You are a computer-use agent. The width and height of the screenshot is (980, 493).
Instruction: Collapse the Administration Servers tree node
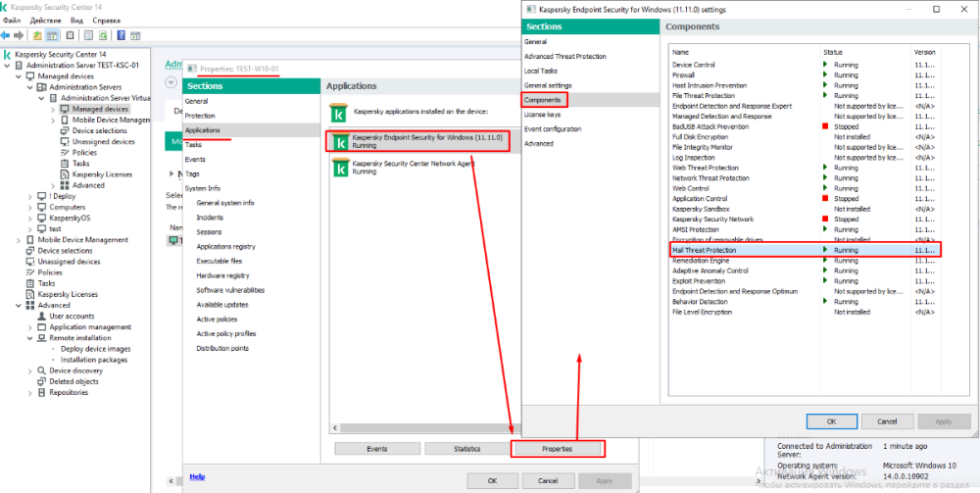click(30, 87)
